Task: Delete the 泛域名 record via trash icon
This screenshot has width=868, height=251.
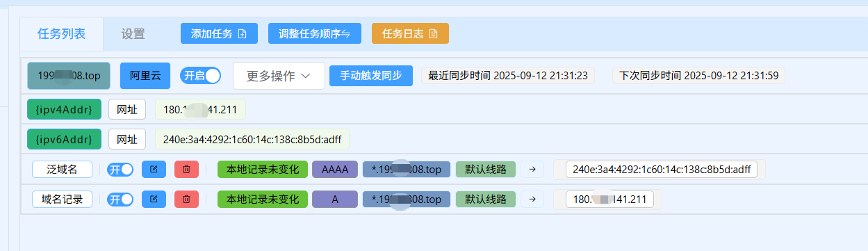Action: (186, 169)
